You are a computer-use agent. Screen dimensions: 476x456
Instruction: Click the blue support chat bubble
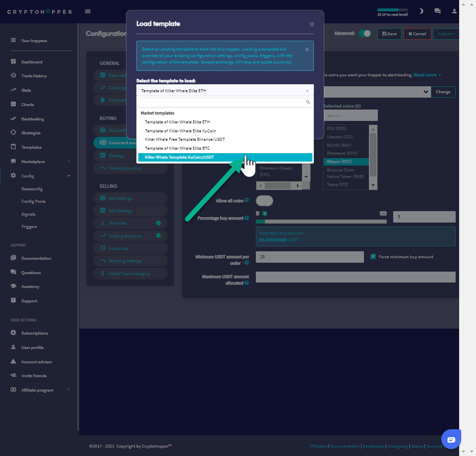[451, 439]
